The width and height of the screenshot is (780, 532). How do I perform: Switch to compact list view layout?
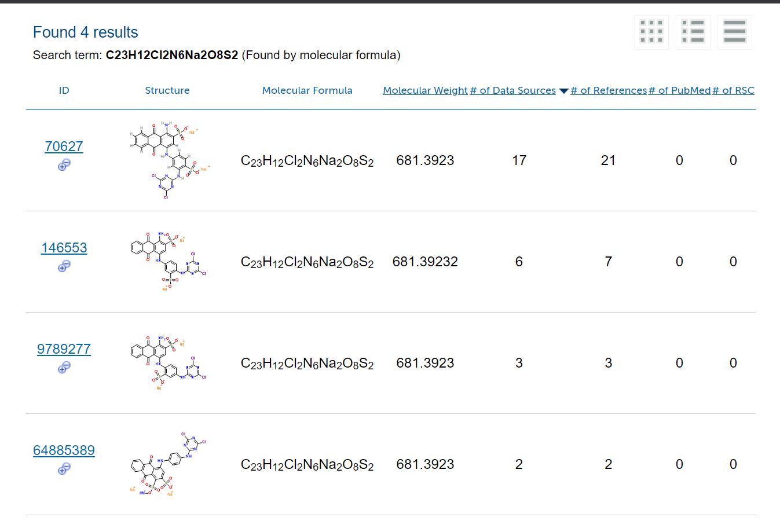coord(693,32)
